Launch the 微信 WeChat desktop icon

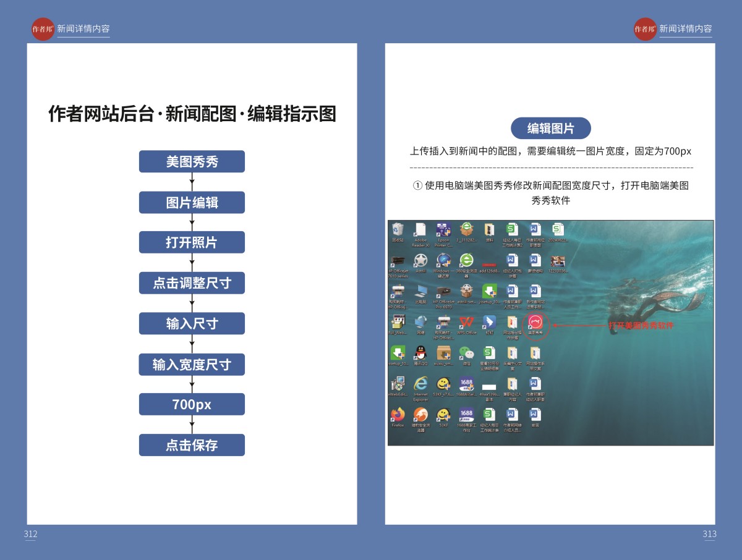point(467,353)
